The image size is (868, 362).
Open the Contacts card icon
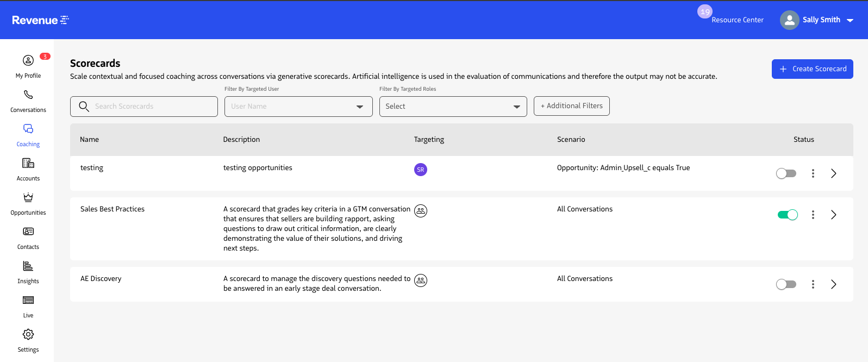point(28,232)
